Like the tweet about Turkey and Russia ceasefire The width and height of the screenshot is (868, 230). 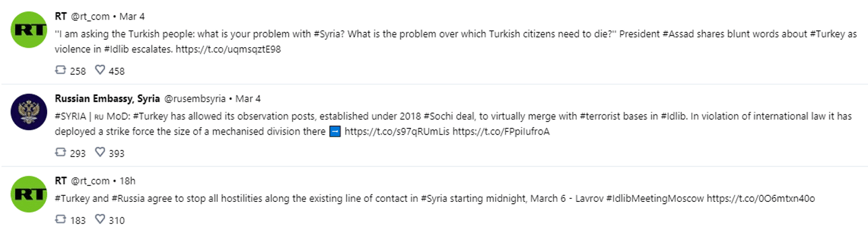tap(100, 220)
